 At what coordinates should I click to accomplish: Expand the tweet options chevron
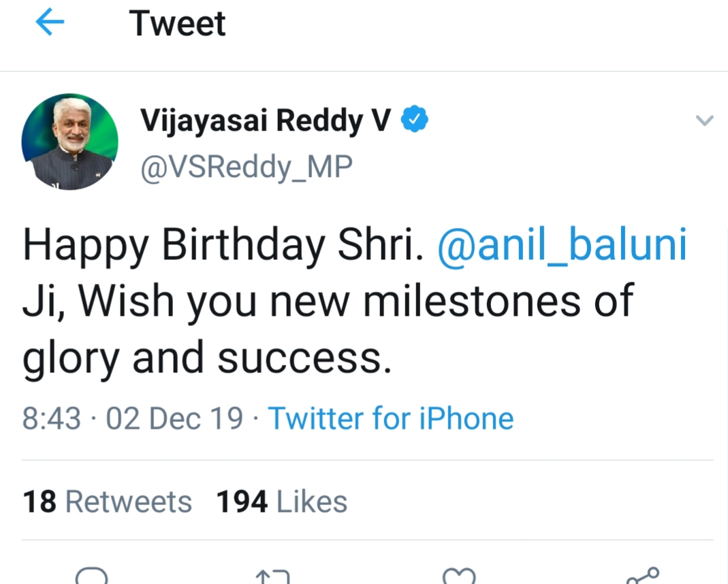pos(703,121)
